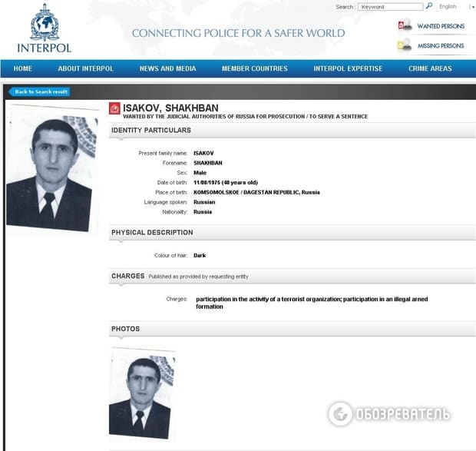This screenshot has width=476, height=451.
Task: Click the Obozrevatel watermark globe icon
Action: (340, 413)
